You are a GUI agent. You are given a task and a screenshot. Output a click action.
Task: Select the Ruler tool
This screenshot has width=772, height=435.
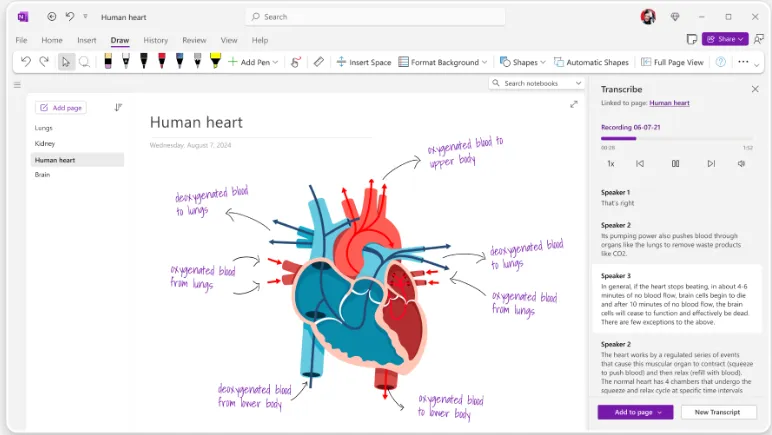[x=319, y=62]
